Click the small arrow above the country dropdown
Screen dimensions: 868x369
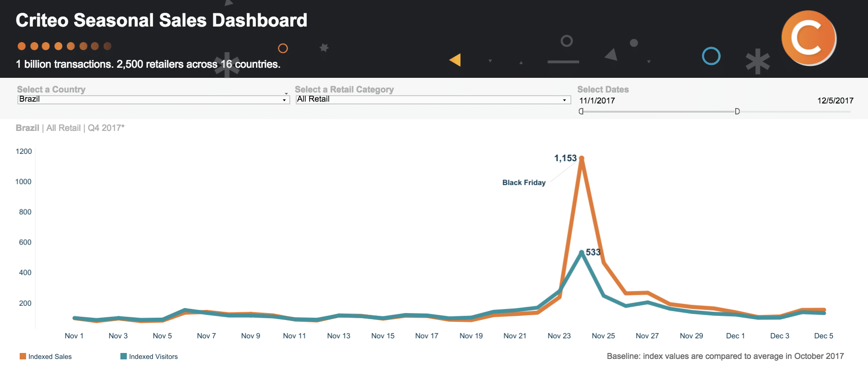pos(286,93)
